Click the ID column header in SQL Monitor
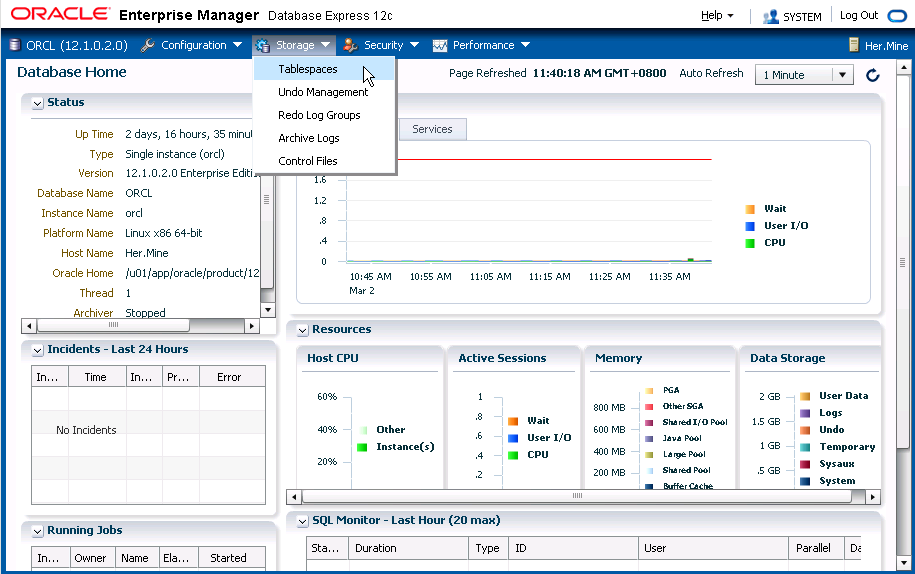 pos(573,548)
